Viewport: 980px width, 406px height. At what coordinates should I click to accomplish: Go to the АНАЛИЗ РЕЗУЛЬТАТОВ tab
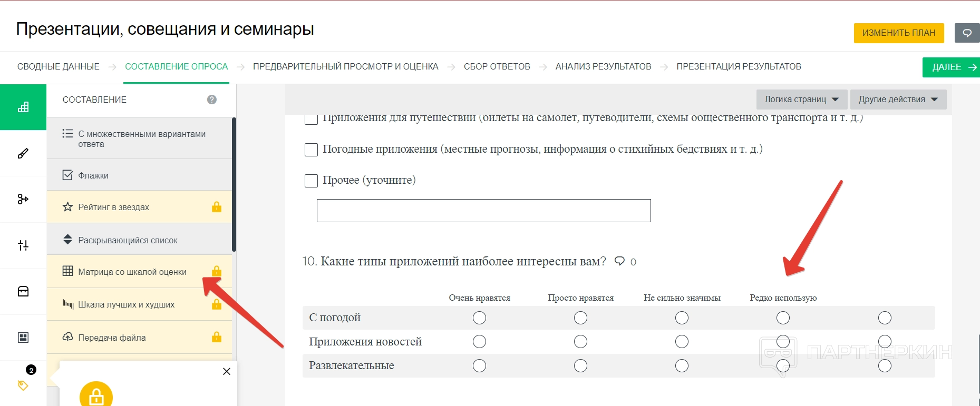[x=603, y=66]
